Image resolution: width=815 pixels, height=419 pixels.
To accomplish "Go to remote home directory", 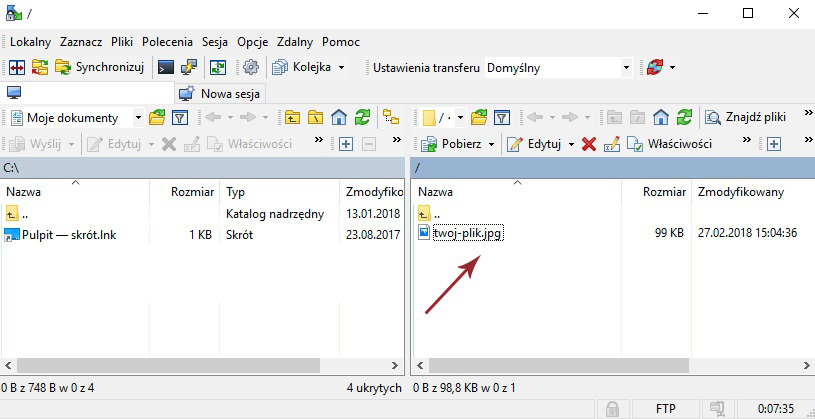I will (661, 118).
